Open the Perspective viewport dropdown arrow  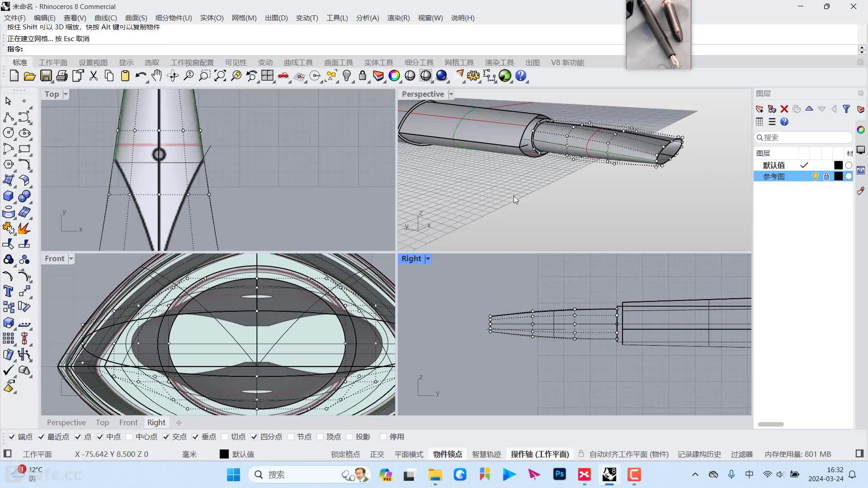click(x=451, y=94)
